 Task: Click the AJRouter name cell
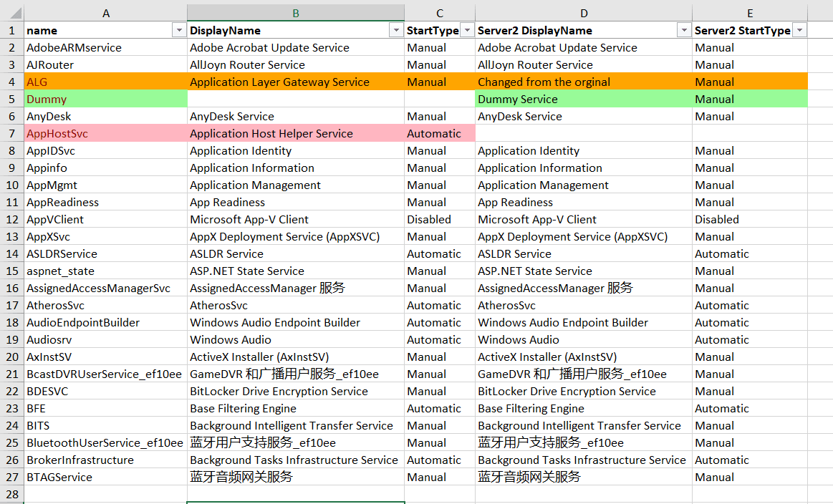[x=106, y=65]
